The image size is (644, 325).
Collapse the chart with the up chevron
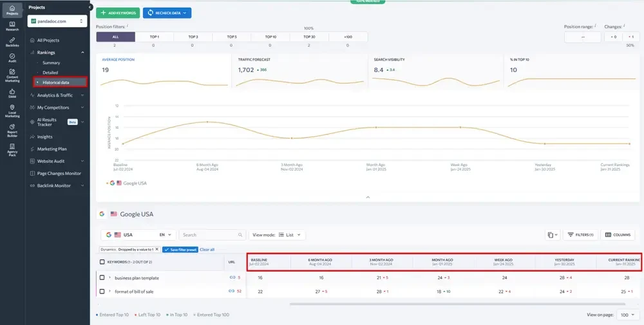[x=368, y=197]
